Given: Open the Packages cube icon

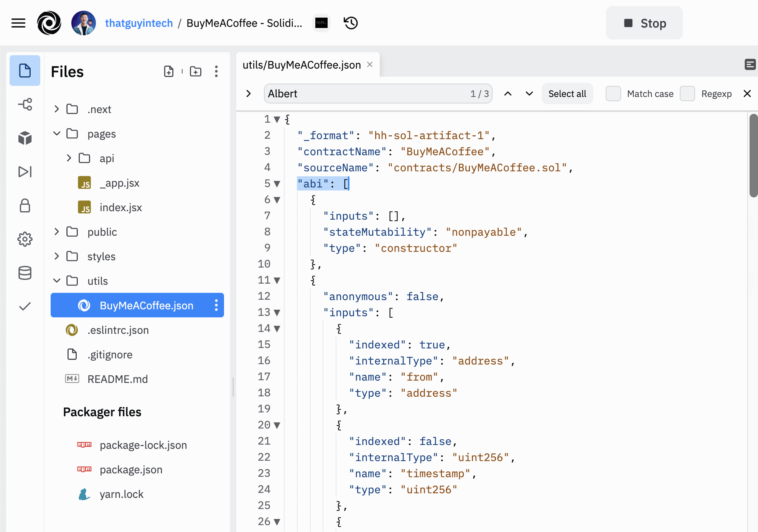Looking at the screenshot, I should 25,138.
